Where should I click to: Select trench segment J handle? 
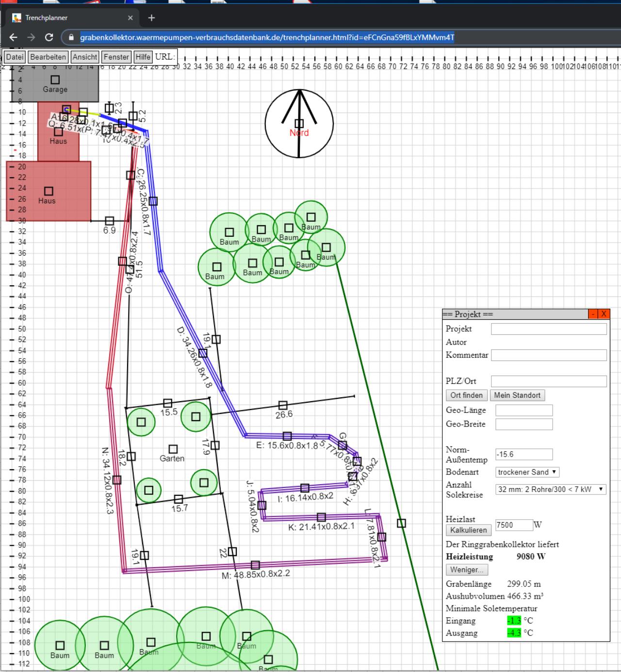pyautogui.click(x=262, y=506)
